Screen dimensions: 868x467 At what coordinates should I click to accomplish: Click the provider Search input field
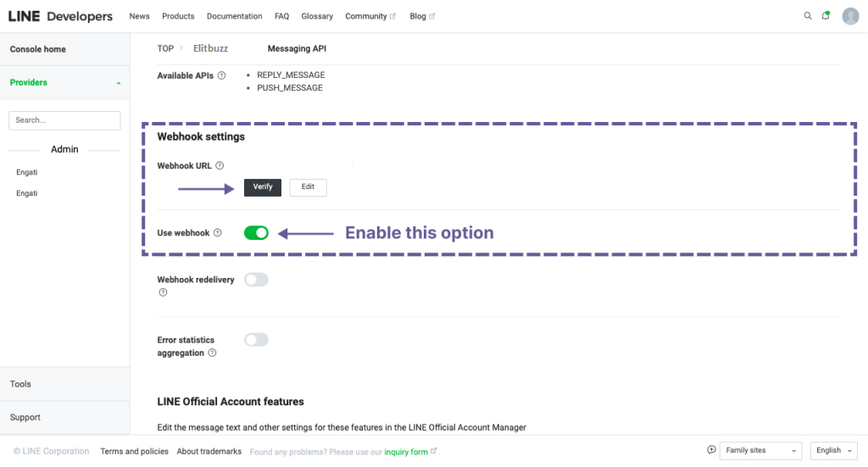coord(64,120)
